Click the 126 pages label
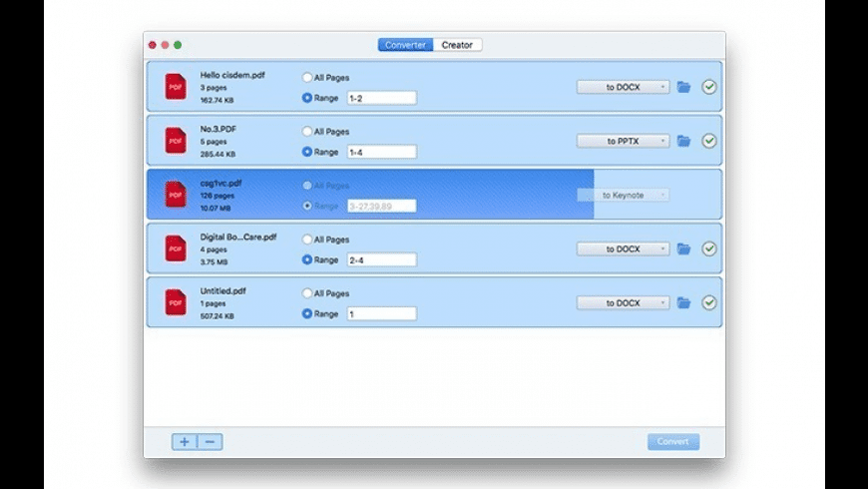 217,196
